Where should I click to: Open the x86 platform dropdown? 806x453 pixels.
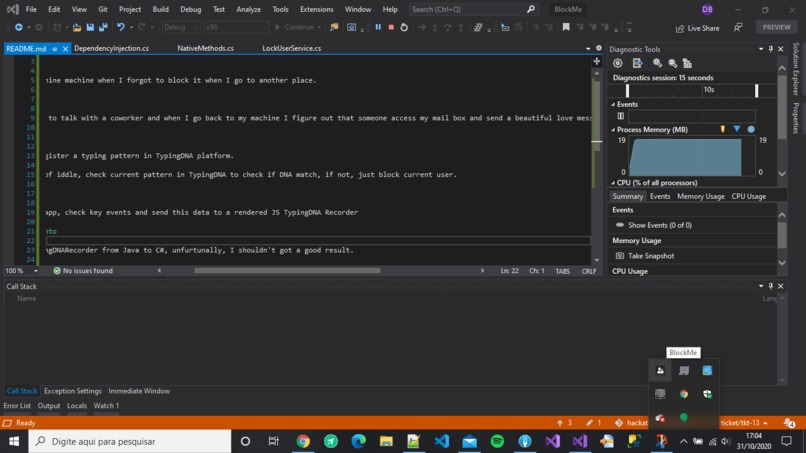click(235, 27)
